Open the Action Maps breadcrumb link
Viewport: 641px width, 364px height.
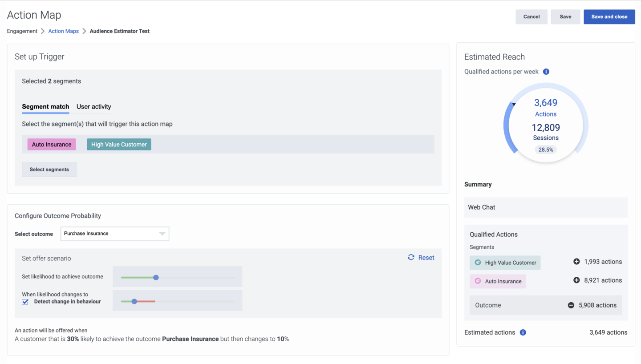(x=64, y=31)
